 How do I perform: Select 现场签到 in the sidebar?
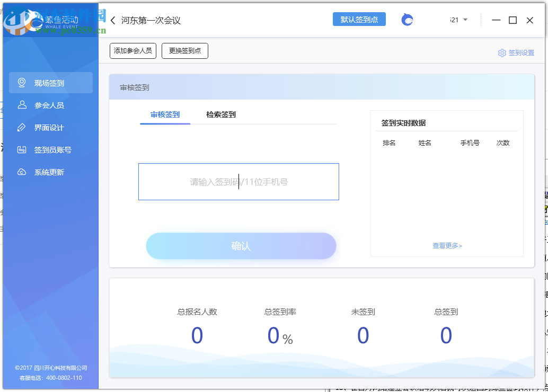point(51,82)
